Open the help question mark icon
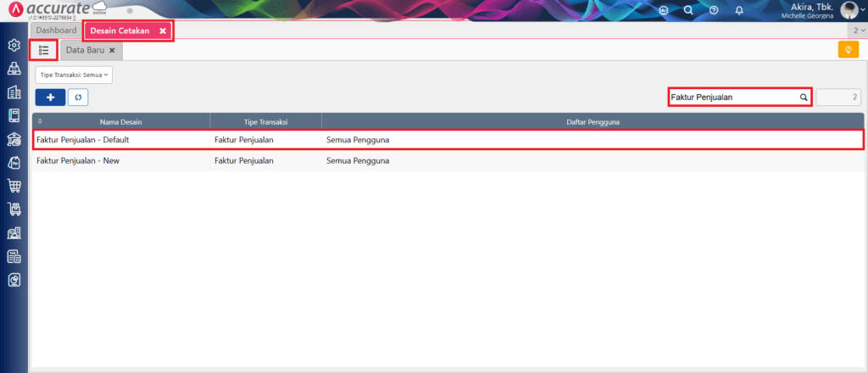This screenshot has width=868, height=373. click(714, 10)
